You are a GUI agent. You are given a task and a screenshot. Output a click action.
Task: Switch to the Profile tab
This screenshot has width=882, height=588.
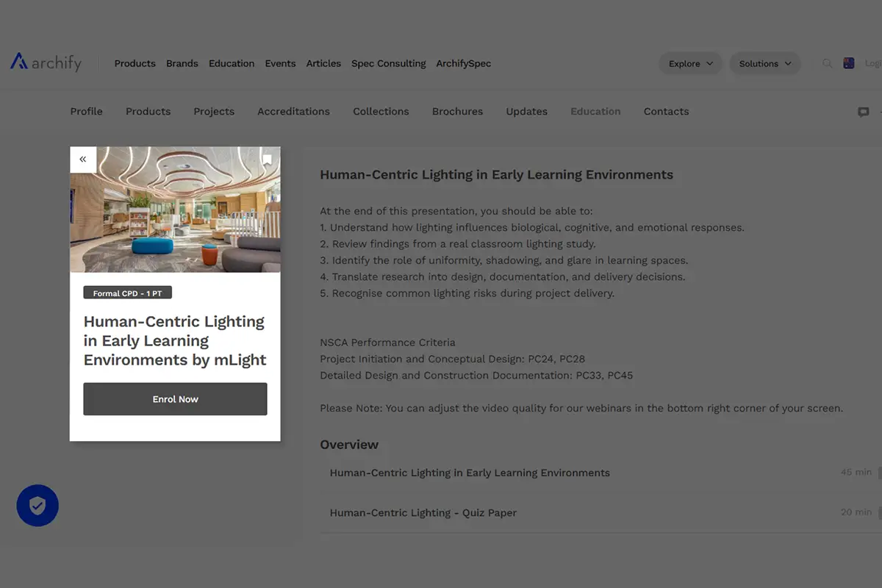point(86,112)
